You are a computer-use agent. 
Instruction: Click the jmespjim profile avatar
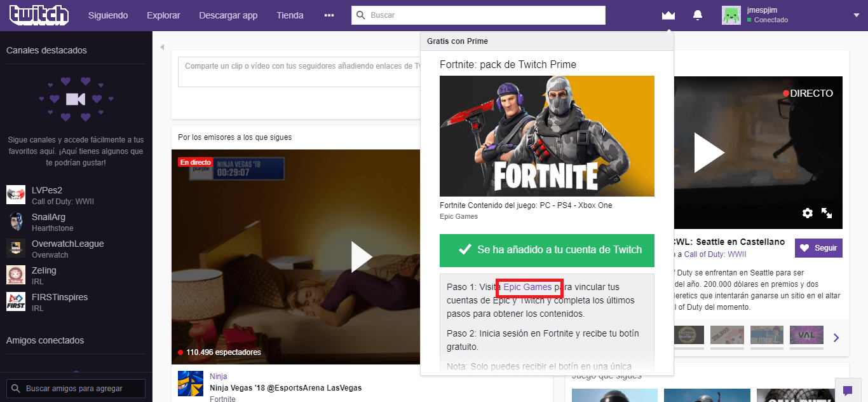click(x=731, y=15)
